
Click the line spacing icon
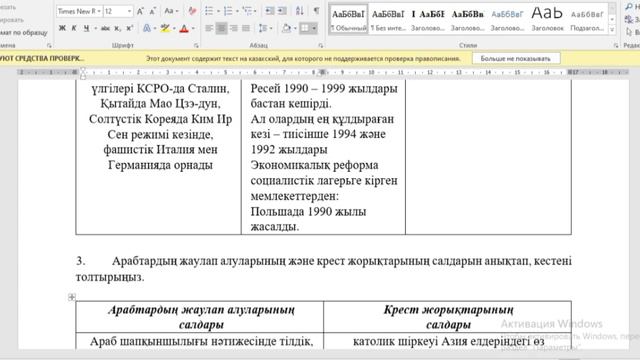pos(262,28)
